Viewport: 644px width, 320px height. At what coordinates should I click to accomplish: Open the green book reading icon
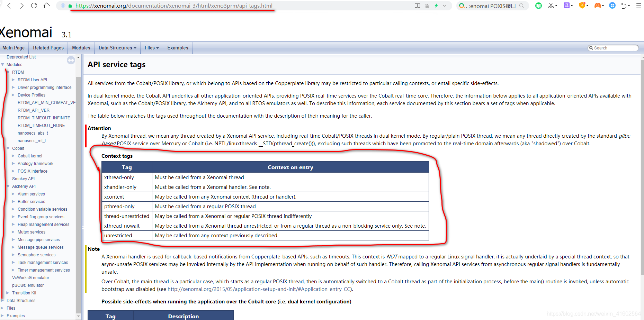[538, 6]
